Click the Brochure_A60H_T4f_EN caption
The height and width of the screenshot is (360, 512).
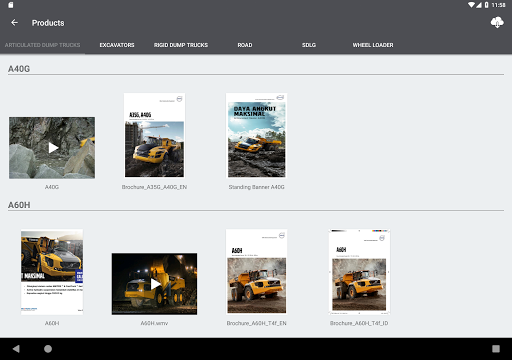click(x=257, y=323)
